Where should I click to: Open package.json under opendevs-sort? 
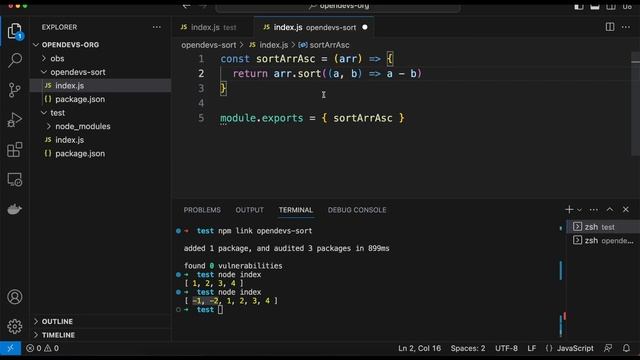coord(100,99)
